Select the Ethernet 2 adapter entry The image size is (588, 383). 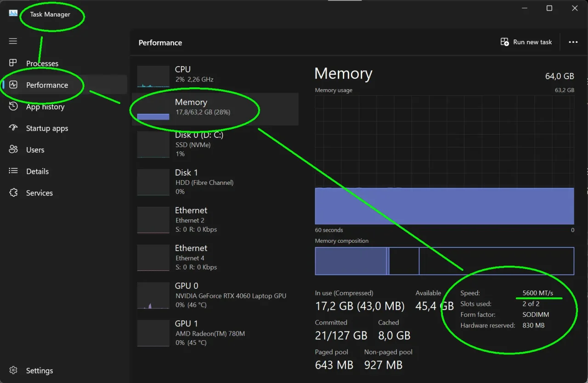[215, 220]
